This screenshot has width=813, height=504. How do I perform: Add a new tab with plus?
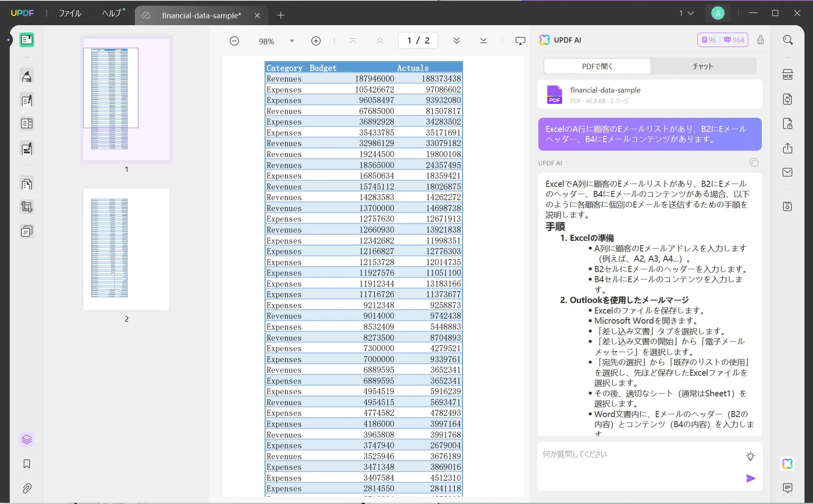pos(281,15)
